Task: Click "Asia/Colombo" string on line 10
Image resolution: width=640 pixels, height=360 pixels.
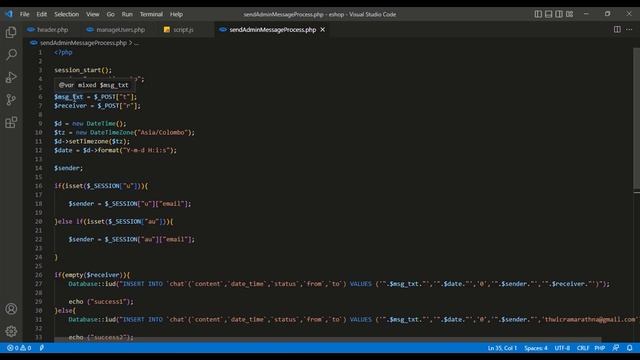Action: (x=162, y=132)
